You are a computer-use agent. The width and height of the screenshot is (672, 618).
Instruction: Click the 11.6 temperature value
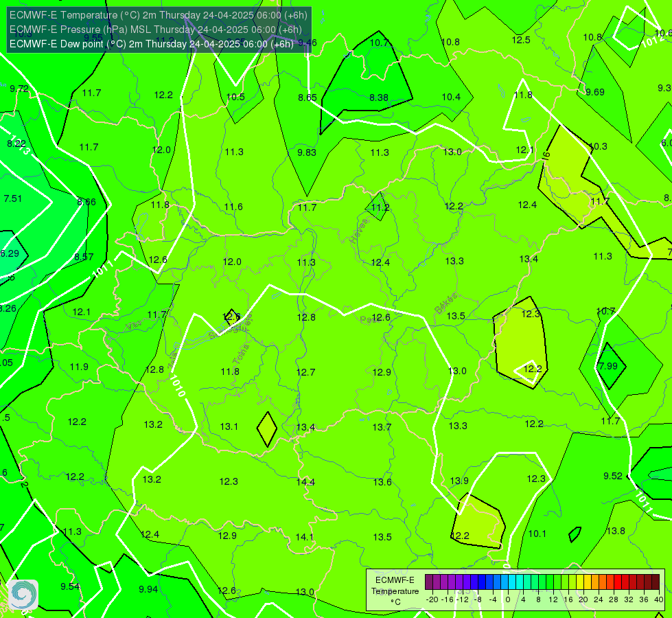pos(233,207)
